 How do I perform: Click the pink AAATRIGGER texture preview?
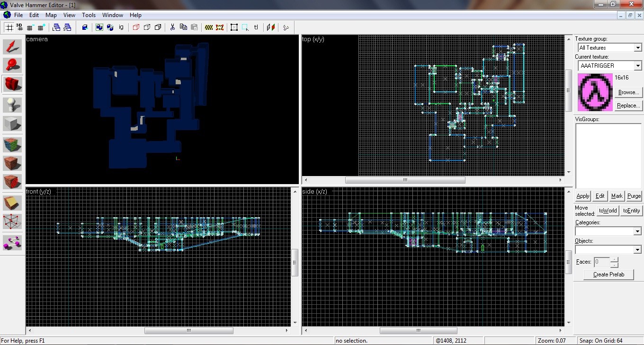click(x=594, y=92)
